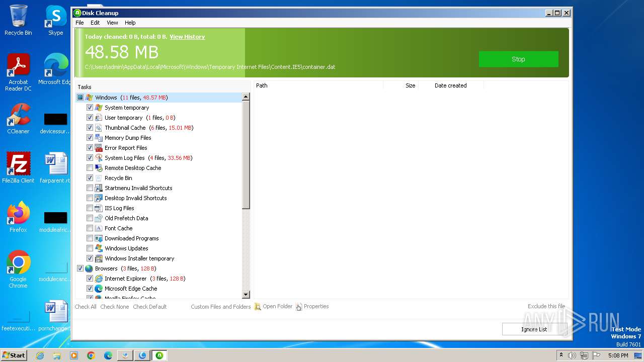
Task: Click Check None link
Action: pyautogui.click(x=115, y=307)
